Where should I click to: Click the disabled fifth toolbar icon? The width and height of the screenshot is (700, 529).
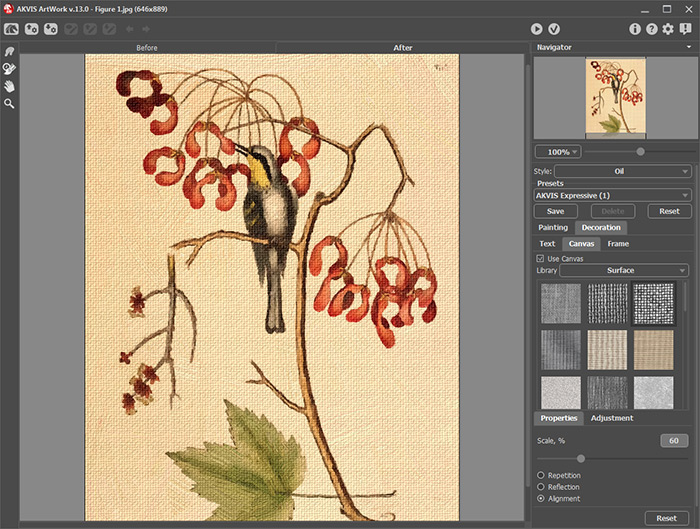90,29
